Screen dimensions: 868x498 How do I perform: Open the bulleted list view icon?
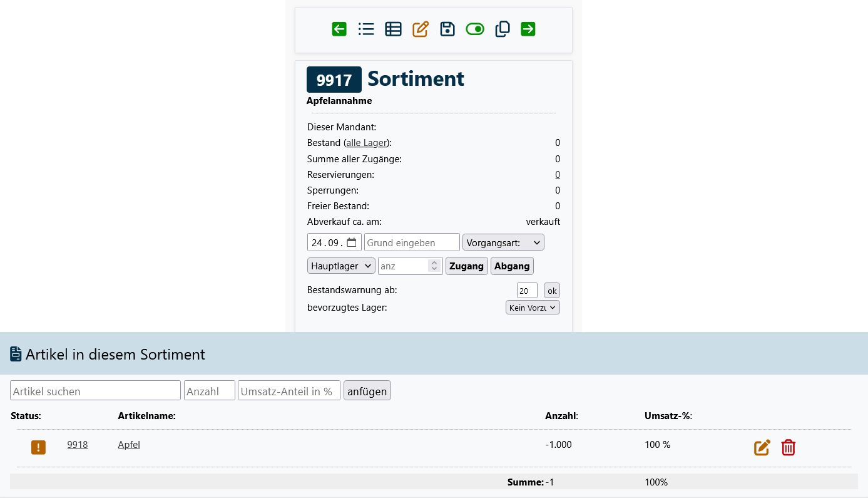[x=366, y=29]
